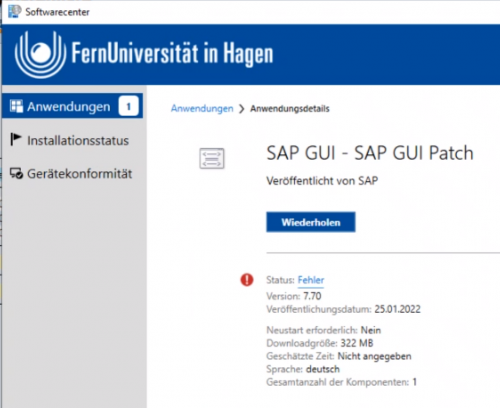Click the FernUniversität in Hagen banner text
Image resolution: width=500 pixels, height=408 pixels.
click(x=172, y=53)
